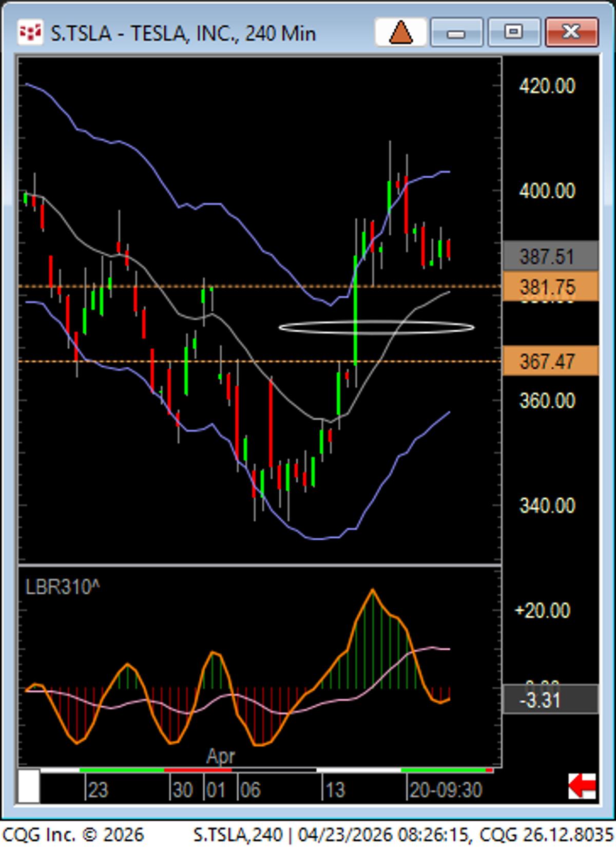
Task: Click the red left arrow icon
Action: tap(582, 786)
